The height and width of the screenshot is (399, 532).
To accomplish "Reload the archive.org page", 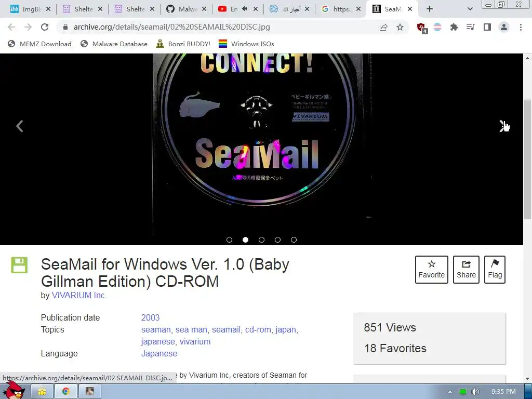I will coord(45,27).
